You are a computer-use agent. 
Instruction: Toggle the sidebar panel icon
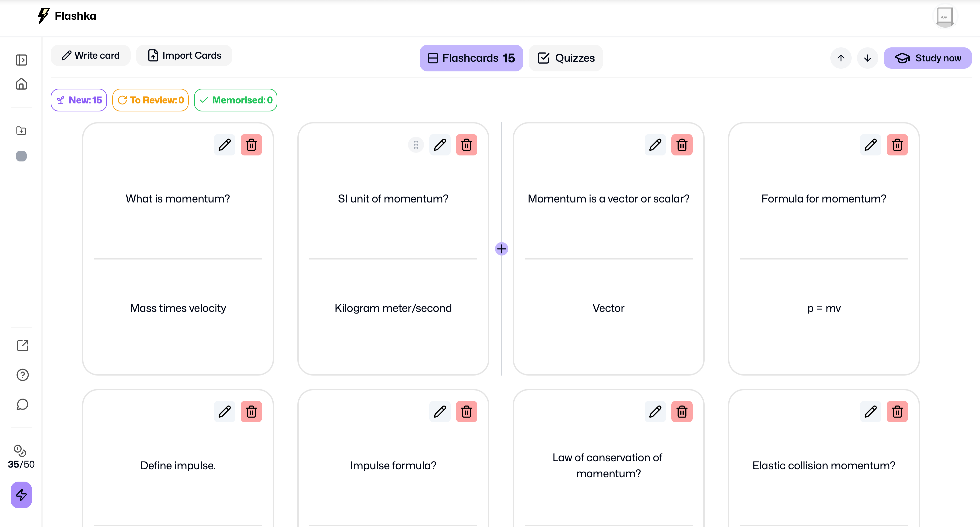(21, 60)
